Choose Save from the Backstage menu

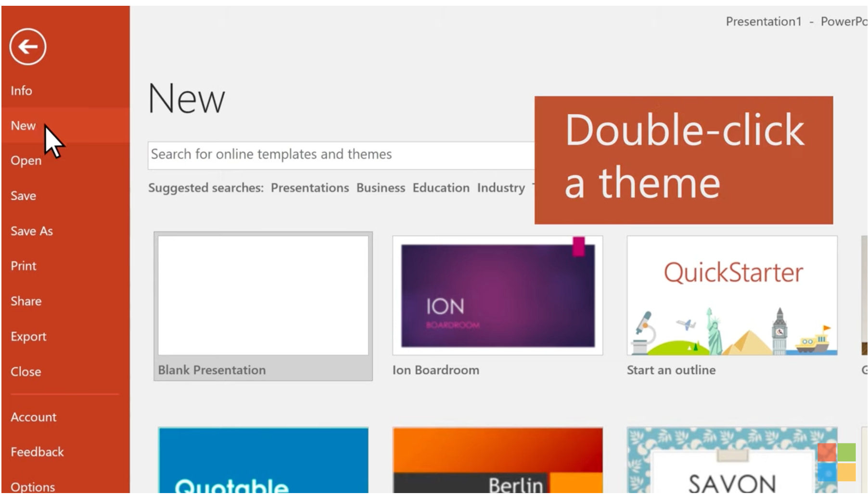23,196
